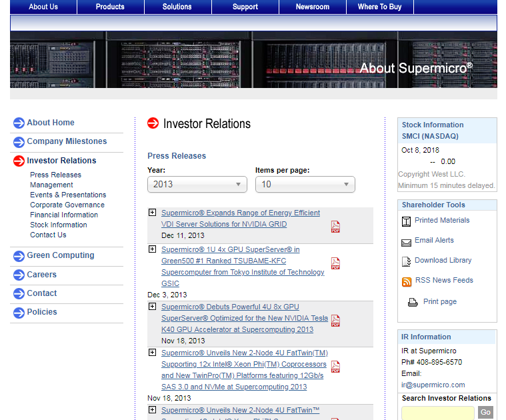This screenshot has height=420, width=506.
Task: Open the About Us menu
Action: pyautogui.click(x=43, y=7)
